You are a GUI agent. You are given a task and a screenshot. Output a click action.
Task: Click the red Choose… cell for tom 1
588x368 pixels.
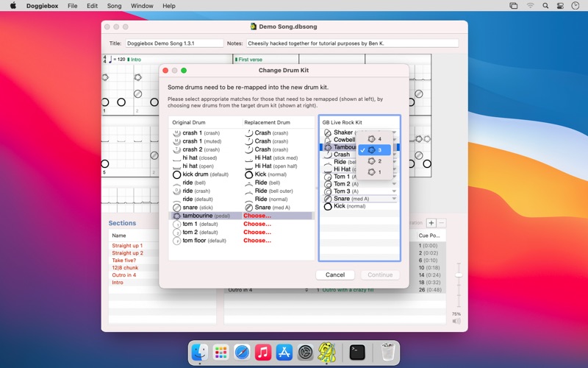pos(257,224)
